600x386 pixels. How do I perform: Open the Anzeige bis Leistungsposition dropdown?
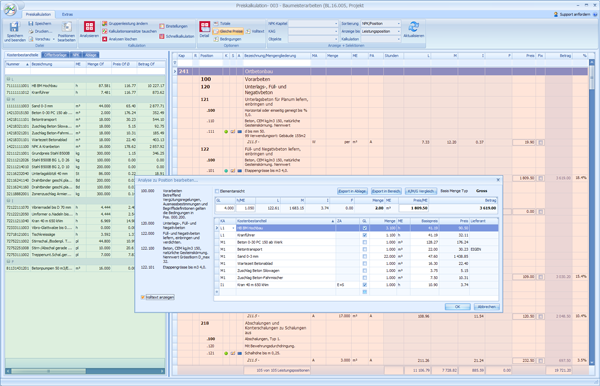coord(381,31)
